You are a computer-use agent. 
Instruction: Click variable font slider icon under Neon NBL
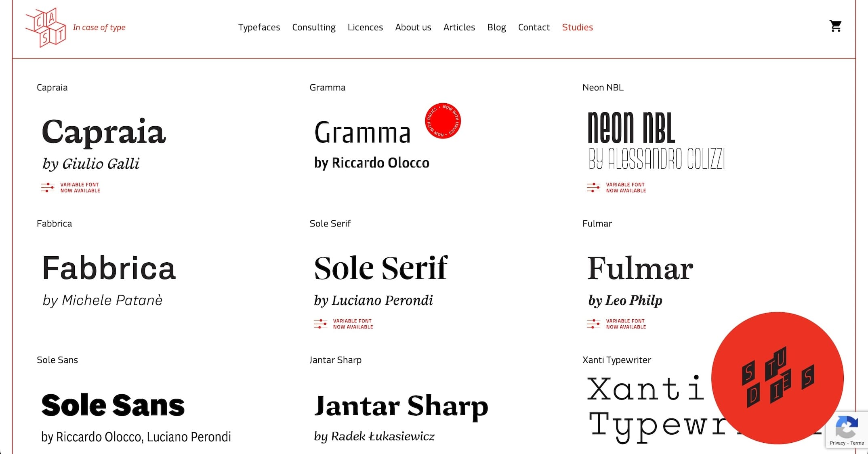click(593, 188)
